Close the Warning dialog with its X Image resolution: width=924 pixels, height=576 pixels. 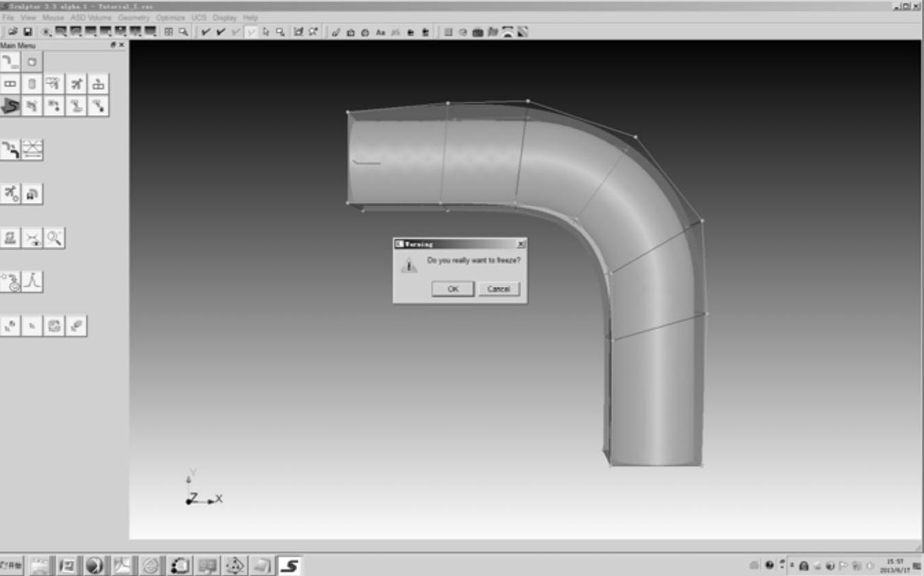coord(521,244)
